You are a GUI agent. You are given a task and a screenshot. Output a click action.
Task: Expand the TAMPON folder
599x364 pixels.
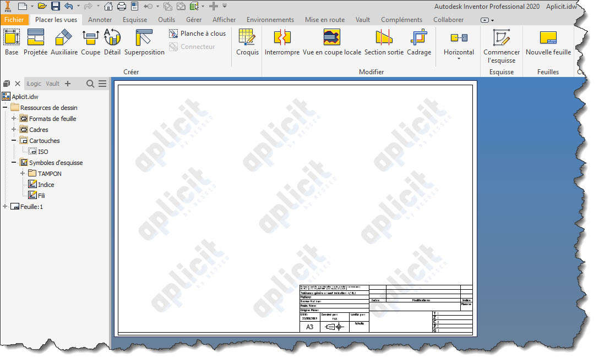click(x=23, y=173)
